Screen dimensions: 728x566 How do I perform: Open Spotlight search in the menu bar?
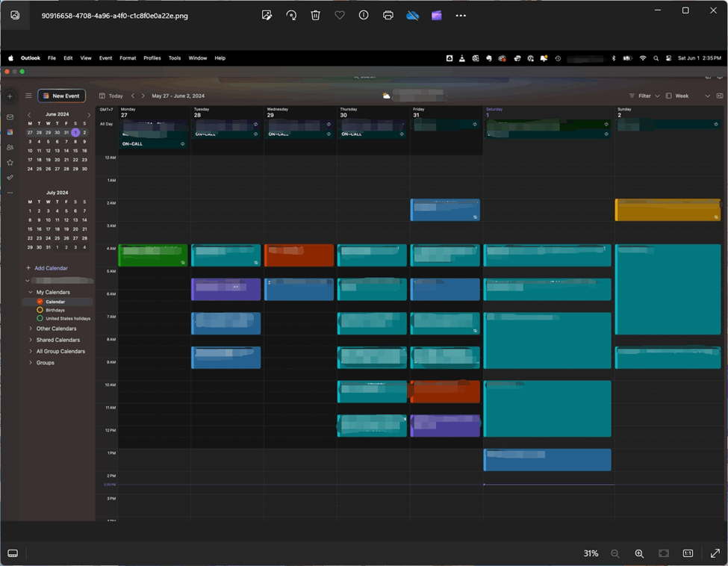(656, 58)
